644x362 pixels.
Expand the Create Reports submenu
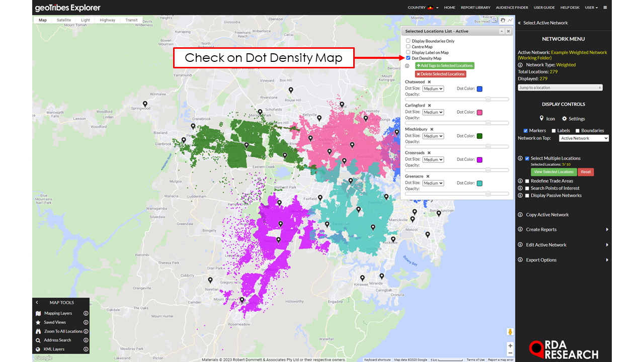(x=563, y=229)
